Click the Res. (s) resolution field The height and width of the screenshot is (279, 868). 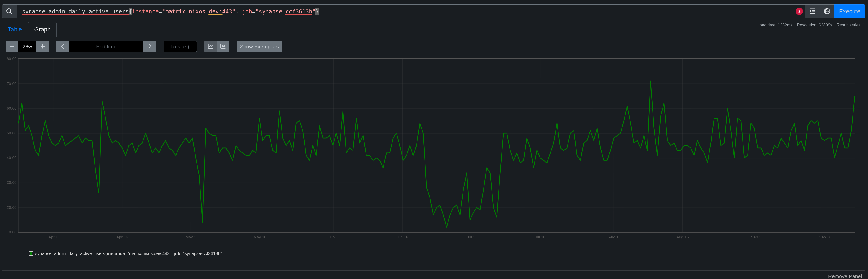(180, 46)
